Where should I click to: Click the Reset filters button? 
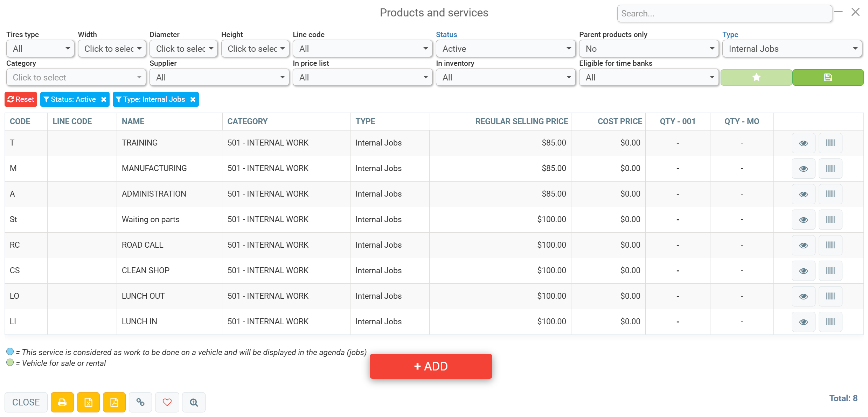click(x=21, y=99)
